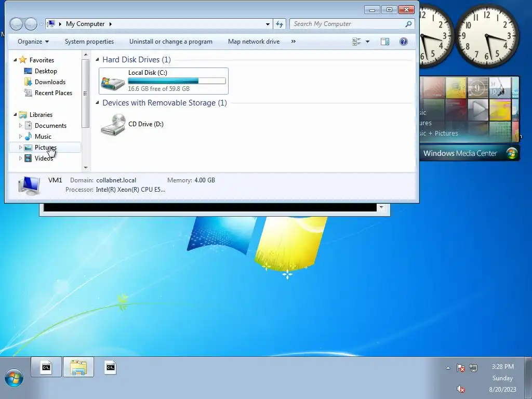Click the computer icon in address bar
This screenshot has width=532, height=399.
click(x=51, y=24)
